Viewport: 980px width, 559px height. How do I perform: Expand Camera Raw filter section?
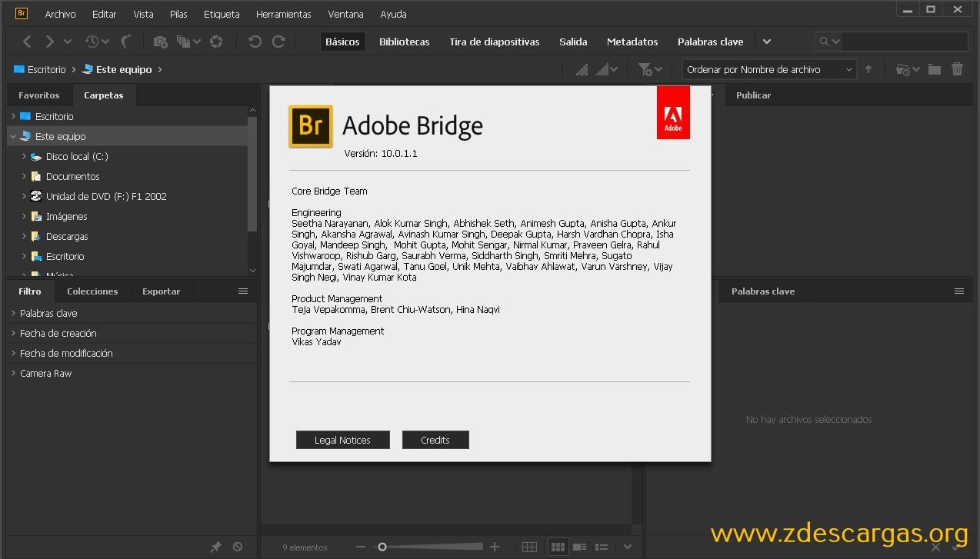point(13,373)
